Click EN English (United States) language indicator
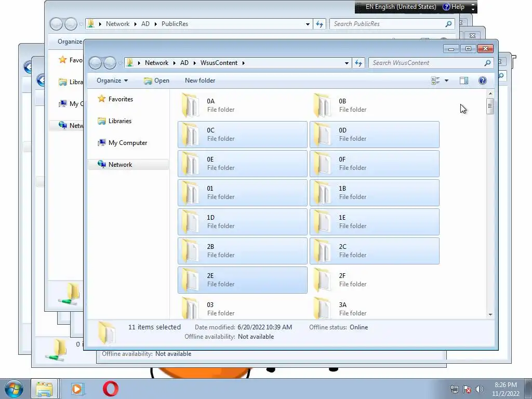Image resolution: width=532 pixels, height=399 pixels. tap(401, 7)
